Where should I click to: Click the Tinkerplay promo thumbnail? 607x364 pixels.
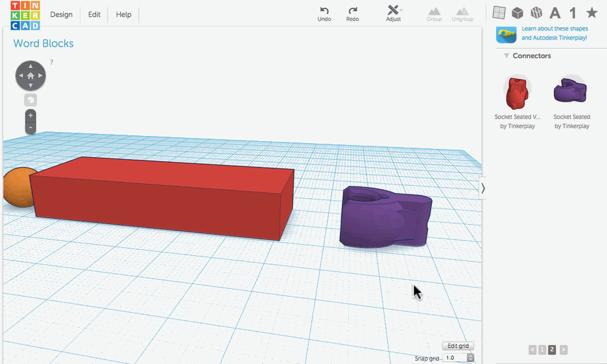pyautogui.click(x=506, y=35)
